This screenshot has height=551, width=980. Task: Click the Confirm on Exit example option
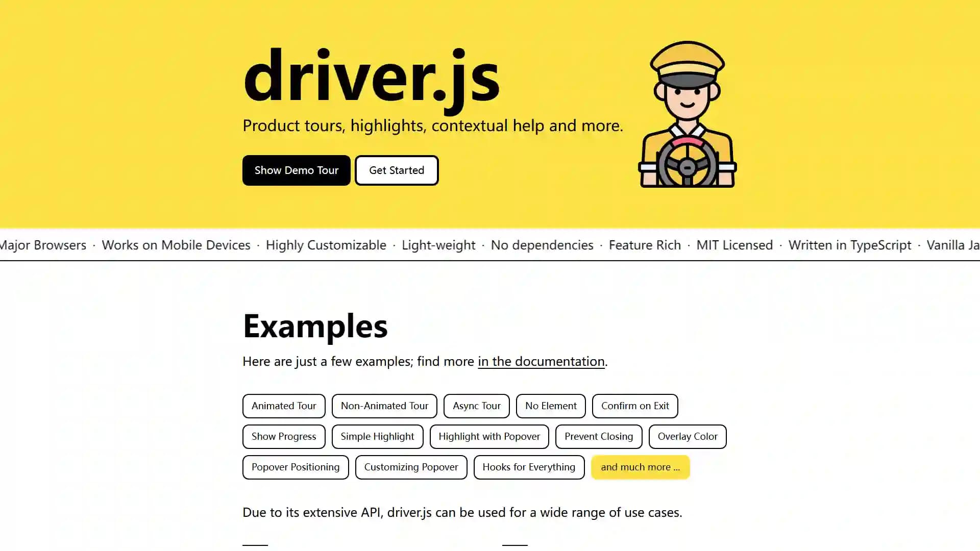click(x=635, y=406)
